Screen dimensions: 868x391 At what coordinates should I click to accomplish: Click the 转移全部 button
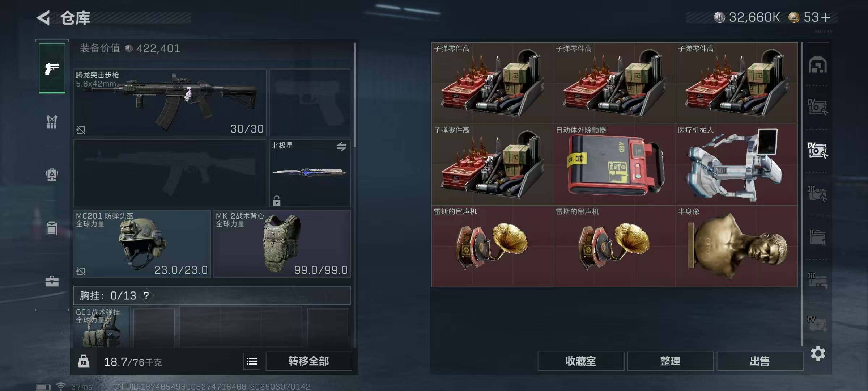coord(309,361)
